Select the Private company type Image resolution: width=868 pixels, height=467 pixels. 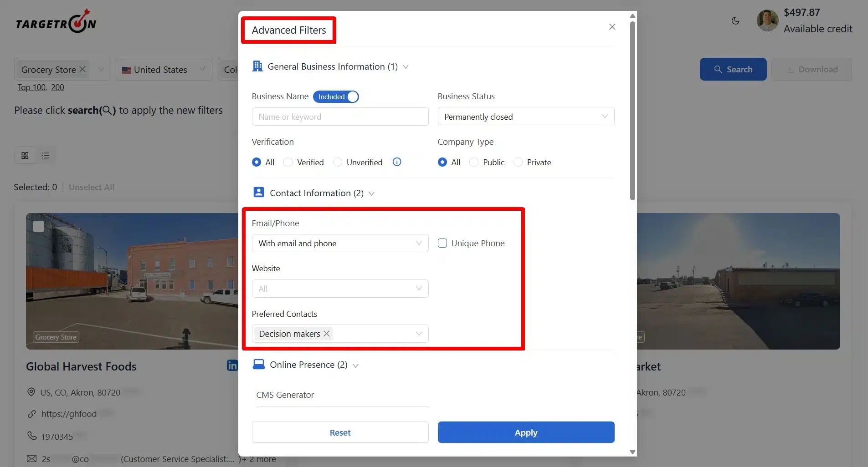518,162
